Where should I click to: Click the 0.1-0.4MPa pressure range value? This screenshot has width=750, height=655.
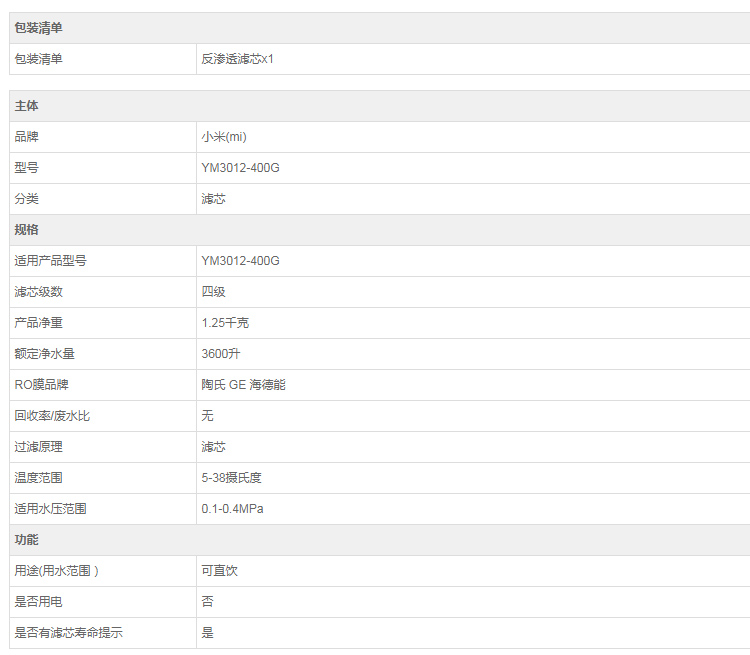(232, 509)
